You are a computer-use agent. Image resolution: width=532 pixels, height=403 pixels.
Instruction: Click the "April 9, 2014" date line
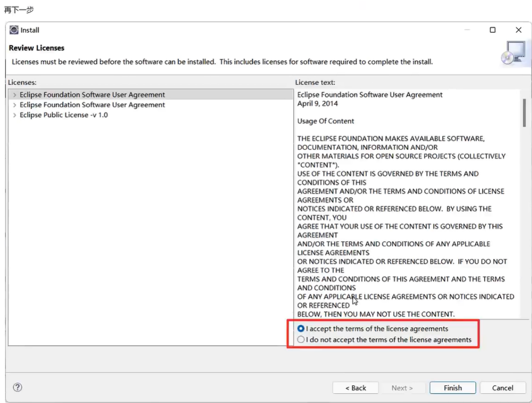pos(317,103)
